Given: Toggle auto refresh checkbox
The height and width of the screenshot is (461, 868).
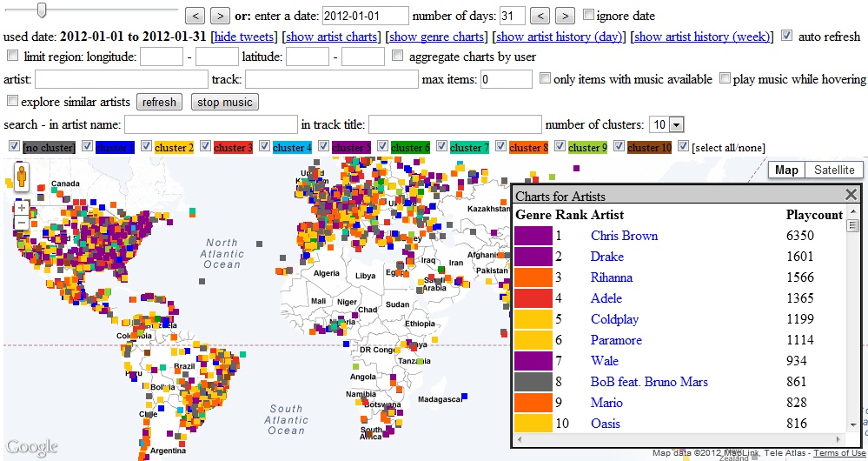Looking at the screenshot, I should tap(786, 36).
